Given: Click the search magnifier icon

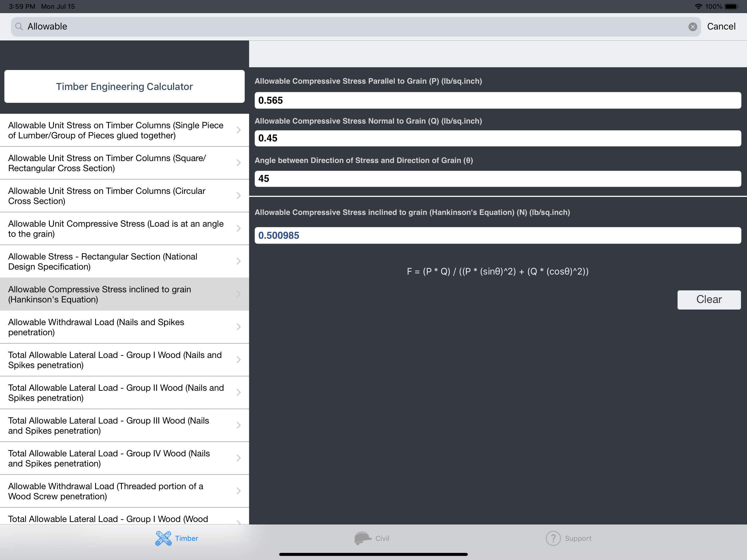Looking at the screenshot, I should tap(19, 27).
